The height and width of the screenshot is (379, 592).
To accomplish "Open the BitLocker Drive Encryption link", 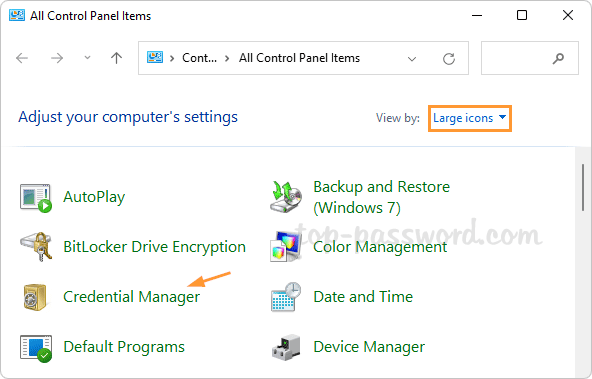I will 154,247.
